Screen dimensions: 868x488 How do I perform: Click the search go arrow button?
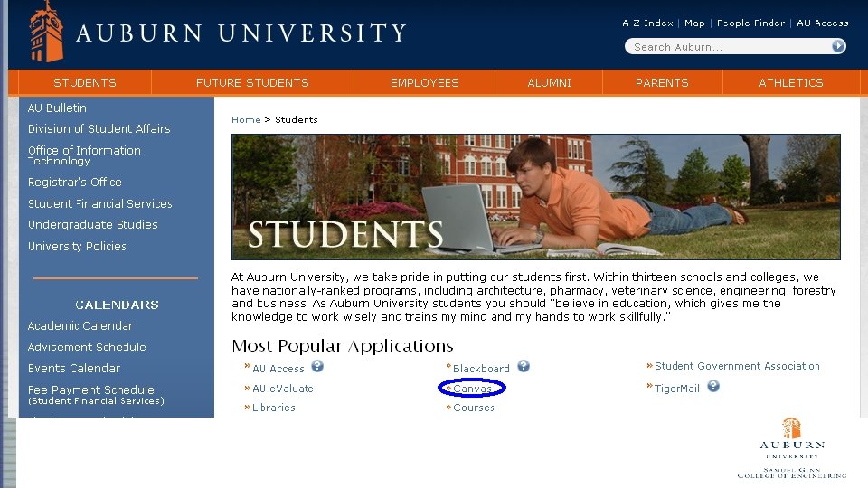838,46
